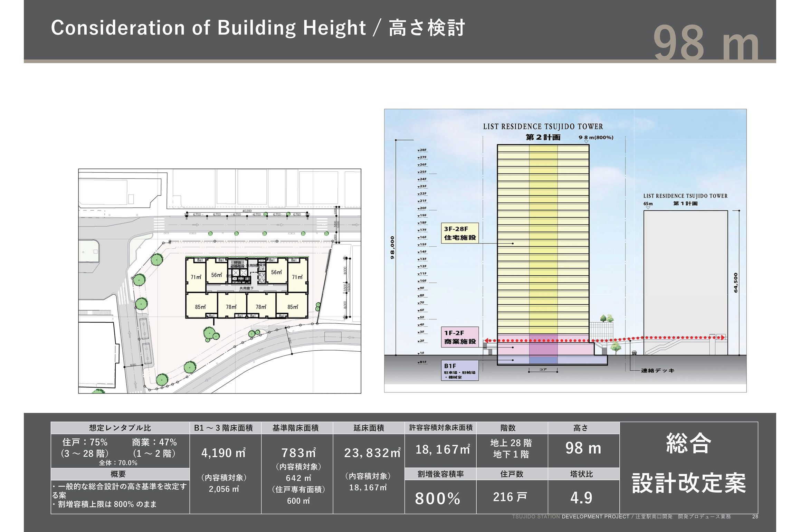Click the 共用廊下 corridor label in plan
The width and height of the screenshot is (800, 532).
[247, 288]
